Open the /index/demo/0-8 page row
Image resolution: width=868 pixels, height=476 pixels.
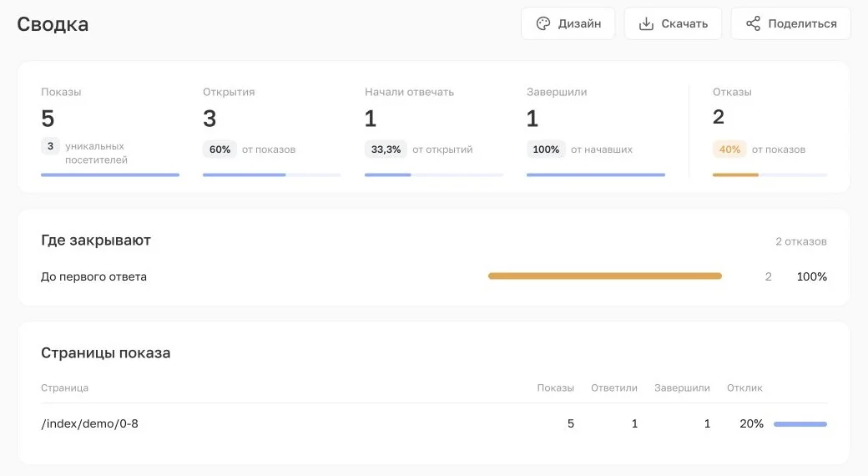tap(434, 424)
